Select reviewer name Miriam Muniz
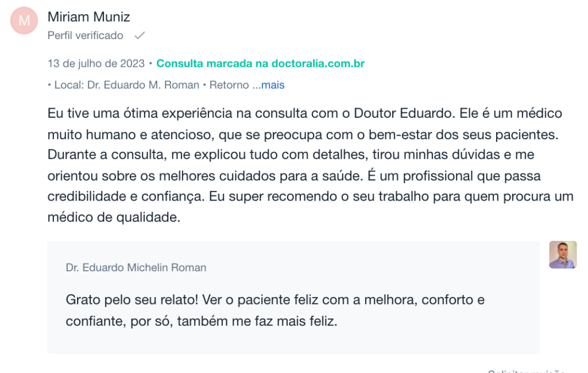Viewport: 588px width, 373px height. click(88, 17)
